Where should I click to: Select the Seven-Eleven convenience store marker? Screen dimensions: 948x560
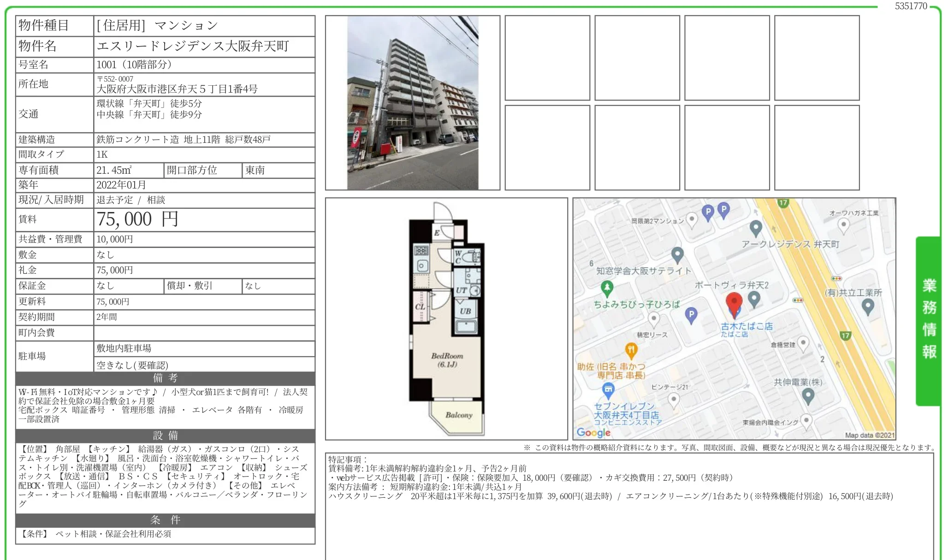(x=608, y=390)
